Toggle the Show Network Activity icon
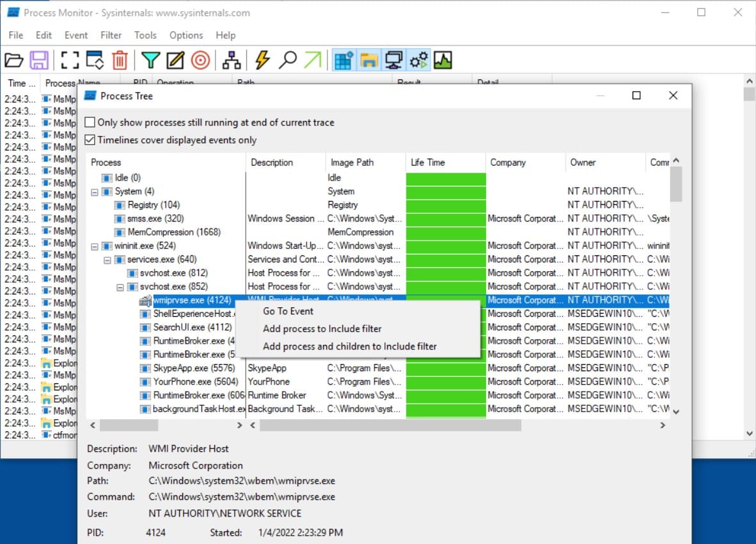Screen dimensions: 756x544 pyautogui.click(x=393, y=60)
